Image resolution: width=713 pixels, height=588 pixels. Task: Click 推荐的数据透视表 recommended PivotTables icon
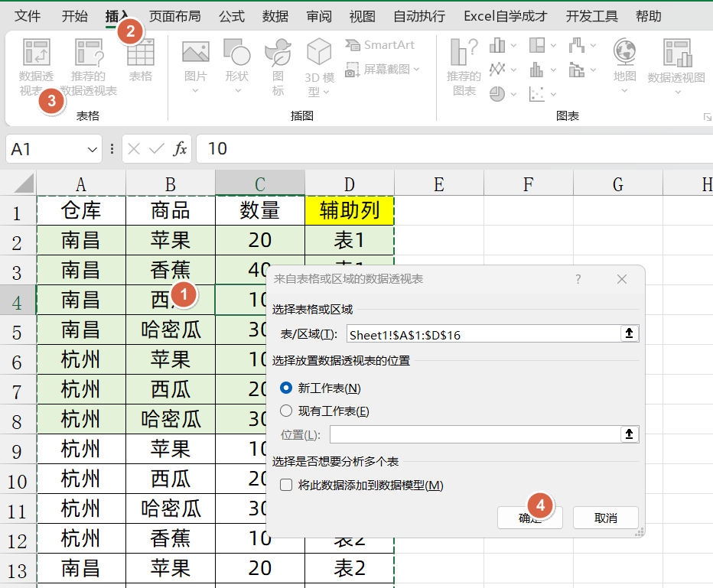pyautogui.click(x=89, y=52)
